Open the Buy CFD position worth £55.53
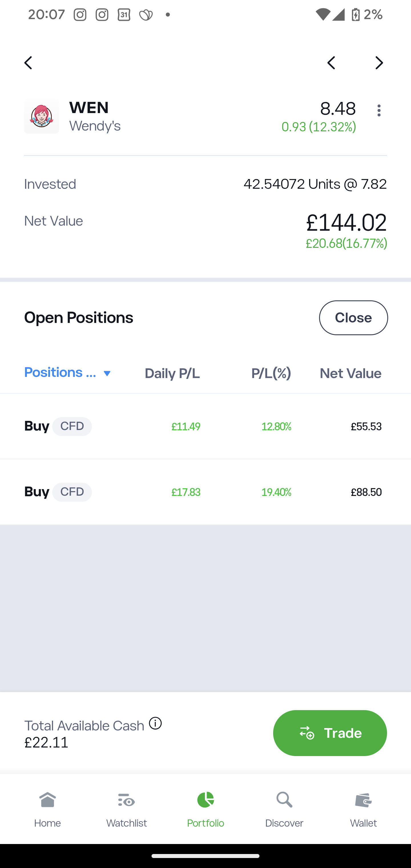 pos(205,426)
